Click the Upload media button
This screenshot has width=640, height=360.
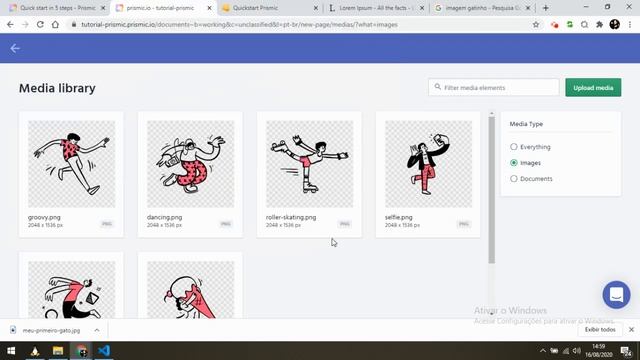click(593, 88)
